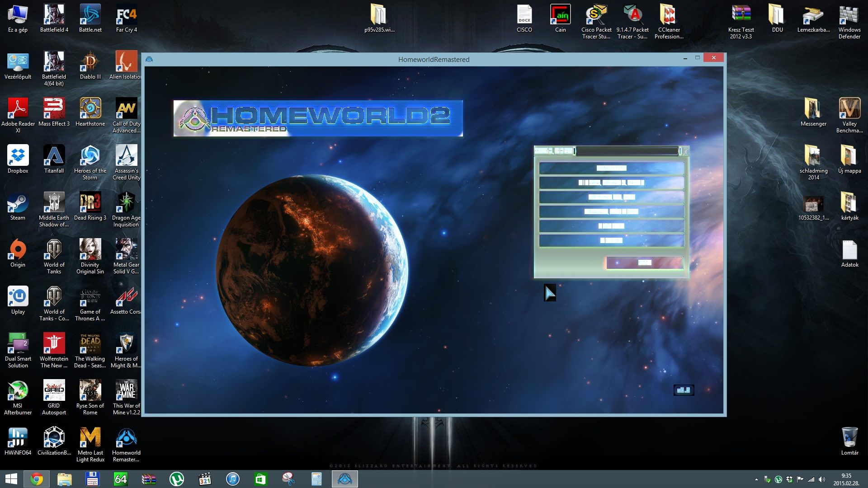
Task: Click the pink launcher button under the menu
Action: (x=644, y=263)
